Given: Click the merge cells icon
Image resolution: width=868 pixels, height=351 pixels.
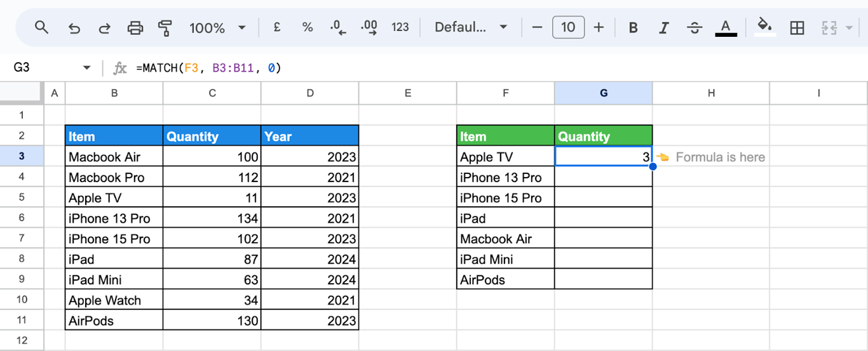Looking at the screenshot, I should point(829,27).
